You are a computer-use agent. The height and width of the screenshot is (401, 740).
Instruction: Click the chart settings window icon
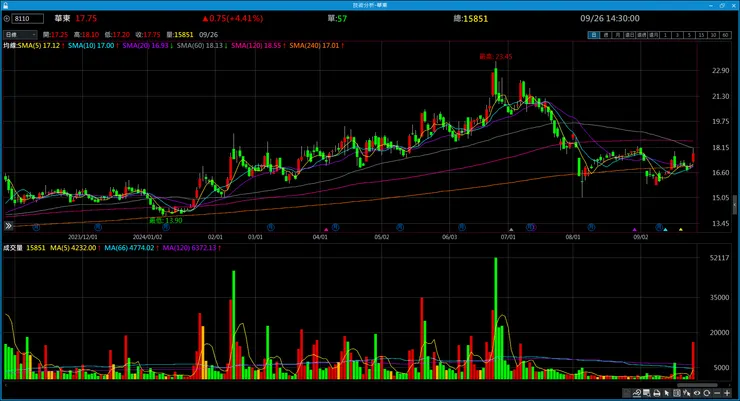tap(647, 393)
